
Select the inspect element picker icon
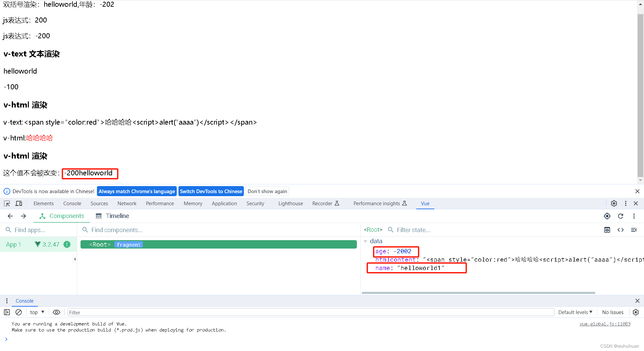[7, 203]
